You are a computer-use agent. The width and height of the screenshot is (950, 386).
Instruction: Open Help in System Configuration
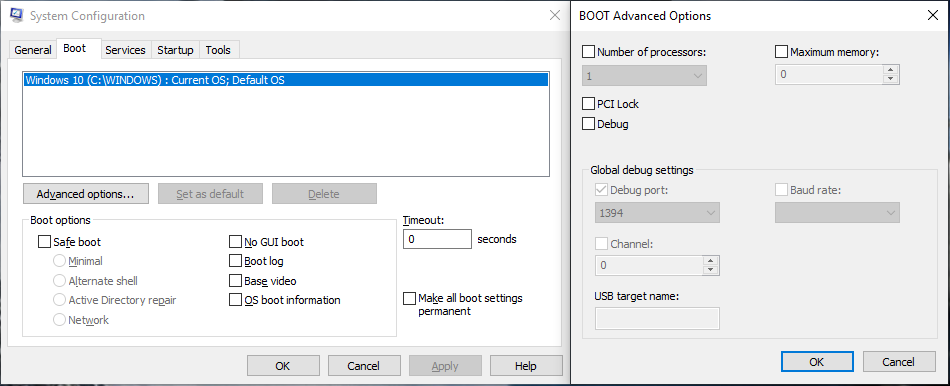click(526, 366)
